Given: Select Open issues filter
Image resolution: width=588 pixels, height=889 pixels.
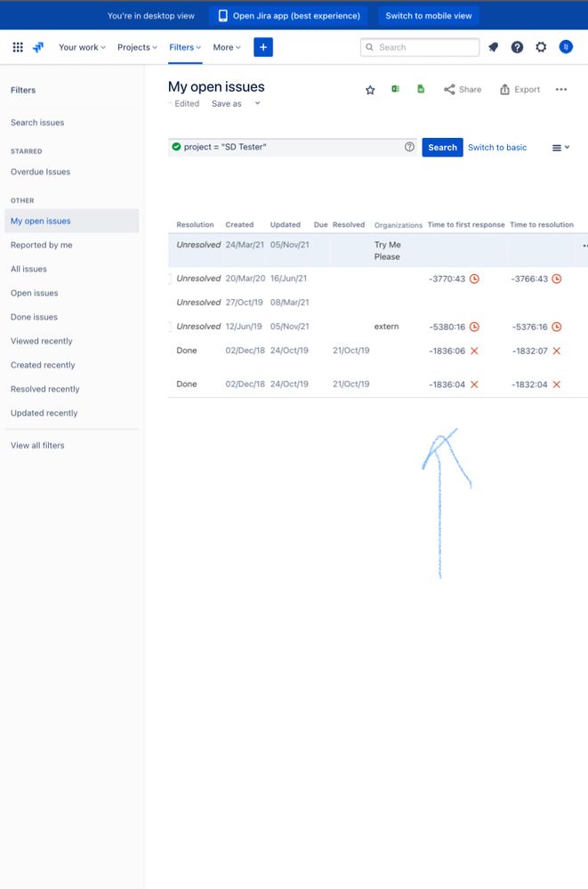Looking at the screenshot, I should click(34, 293).
